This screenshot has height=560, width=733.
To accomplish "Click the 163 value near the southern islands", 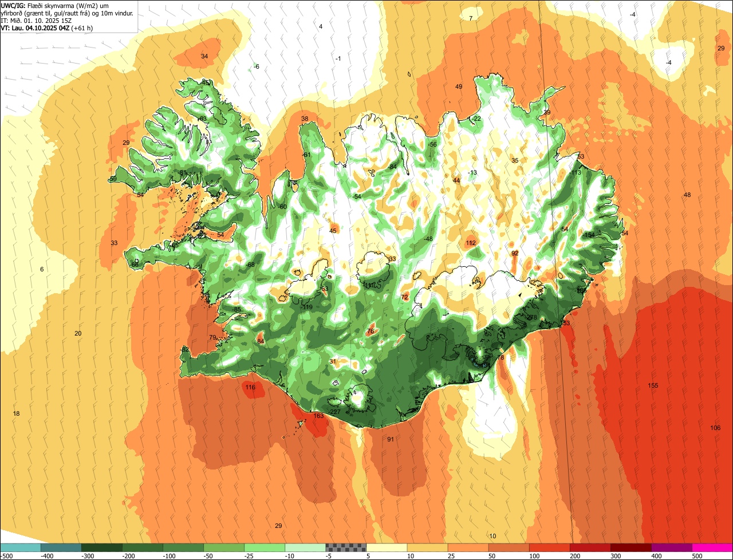I will [319, 416].
